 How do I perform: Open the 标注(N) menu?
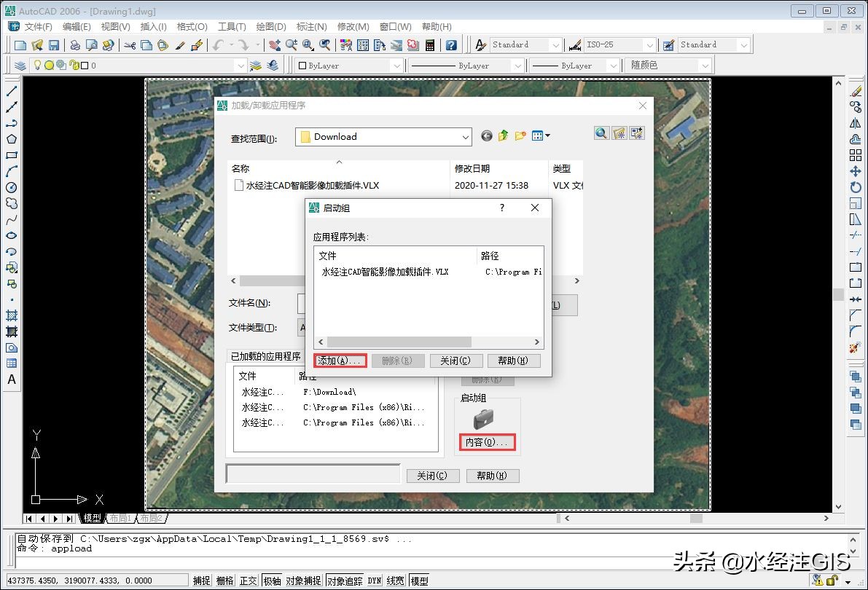point(312,26)
